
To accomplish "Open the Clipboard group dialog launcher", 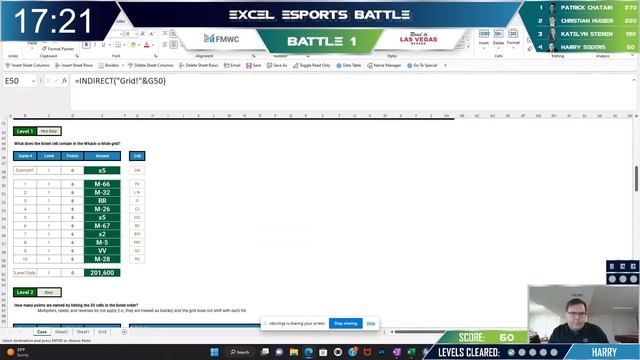I will click(77, 56).
